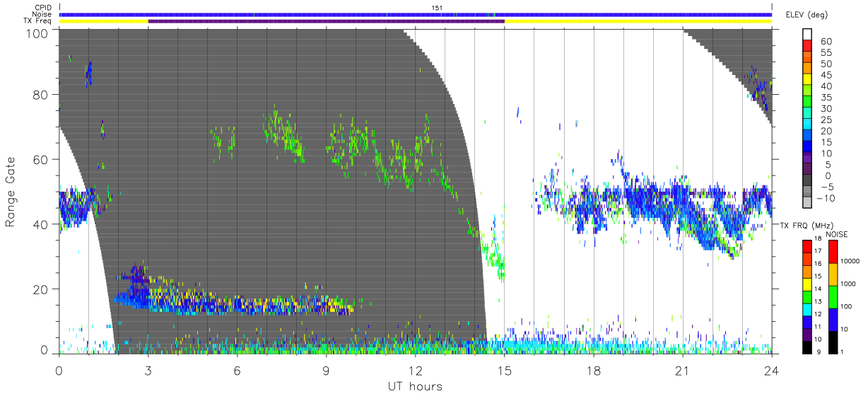Image resolution: width=868 pixels, height=401 pixels.
Task: Pick the white top segment of the ELEV color bar
Action: (x=807, y=35)
